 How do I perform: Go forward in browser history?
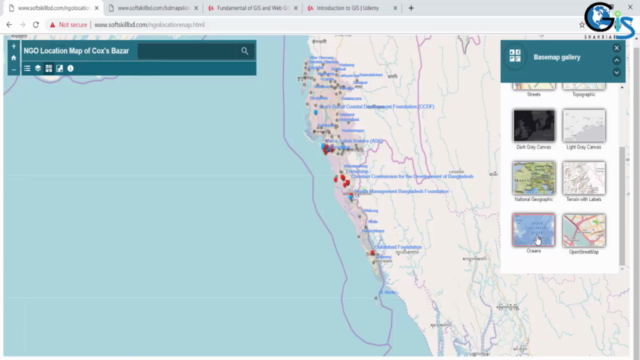point(22,25)
